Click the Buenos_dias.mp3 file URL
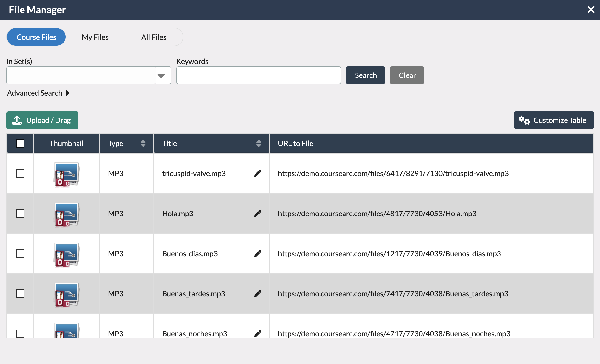 [x=389, y=254]
